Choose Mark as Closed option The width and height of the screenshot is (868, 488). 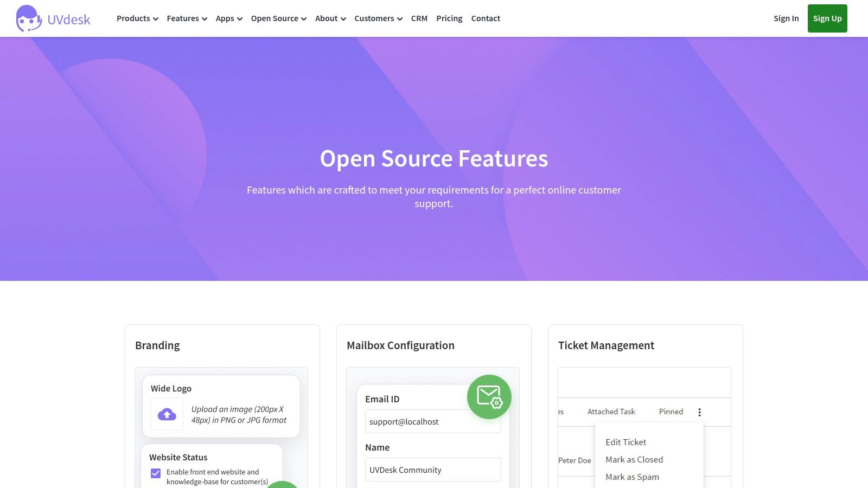(634, 459)
